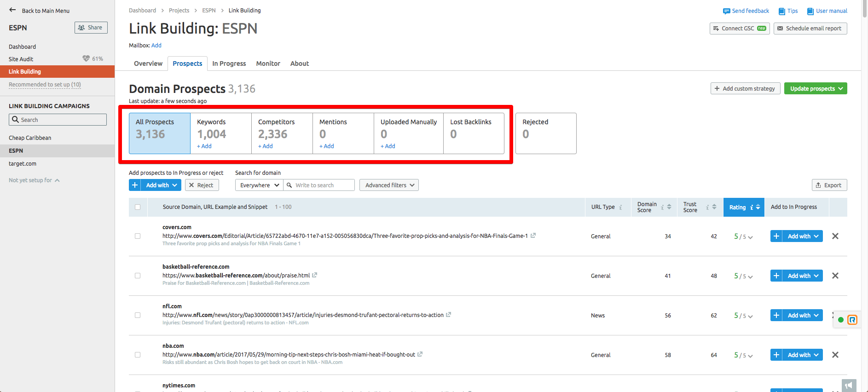868x392 pixels.
Task: Sort by Trust Score arrows
Action: click(714, 207)
